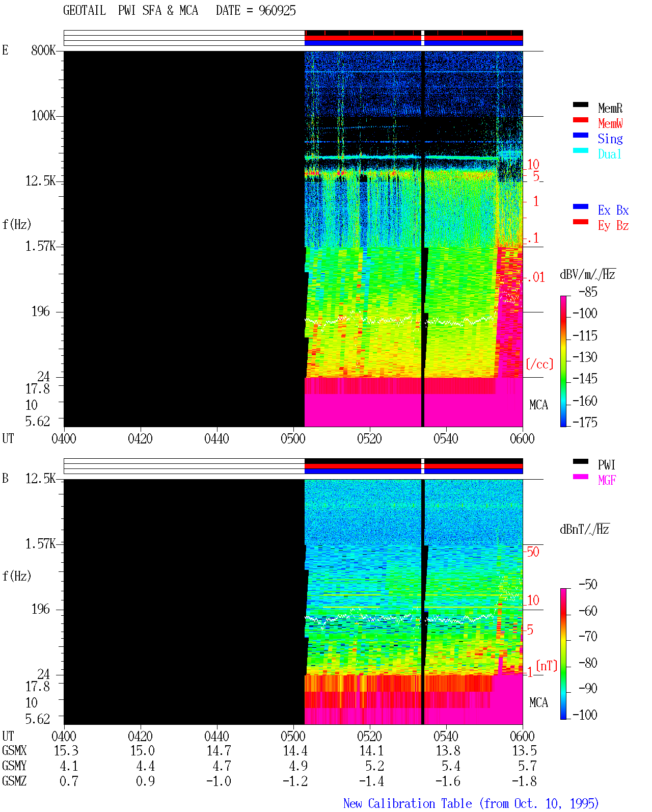
Task: Click the -70 value on the dBnT color scale
Action: [x=588, y=637]
